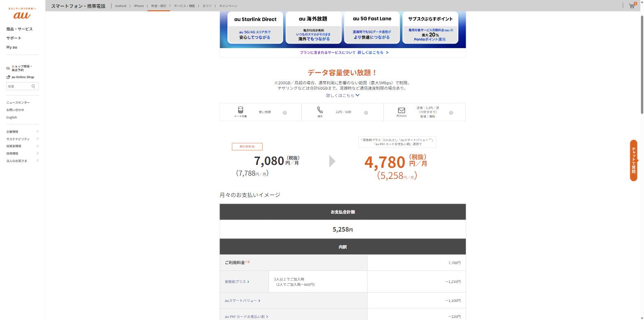Viewport: 644px width, 320px height.
Task: Click the 4,780 discounted price
Action: (385, 162)
